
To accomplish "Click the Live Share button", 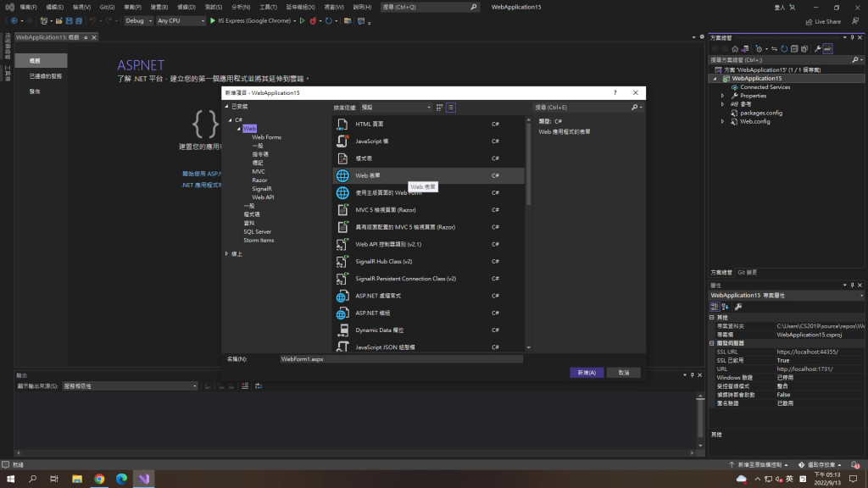I will [x=823, y=21].
